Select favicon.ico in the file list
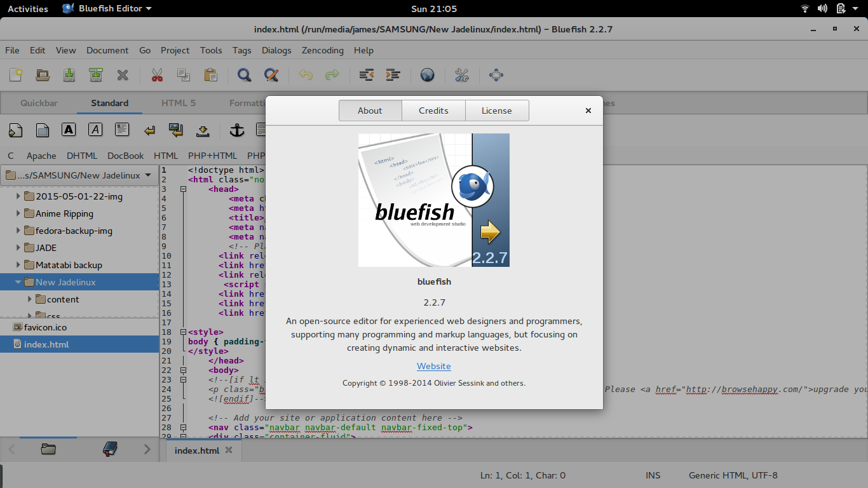This screenshot has height=488, width=868. pos(79,327)
